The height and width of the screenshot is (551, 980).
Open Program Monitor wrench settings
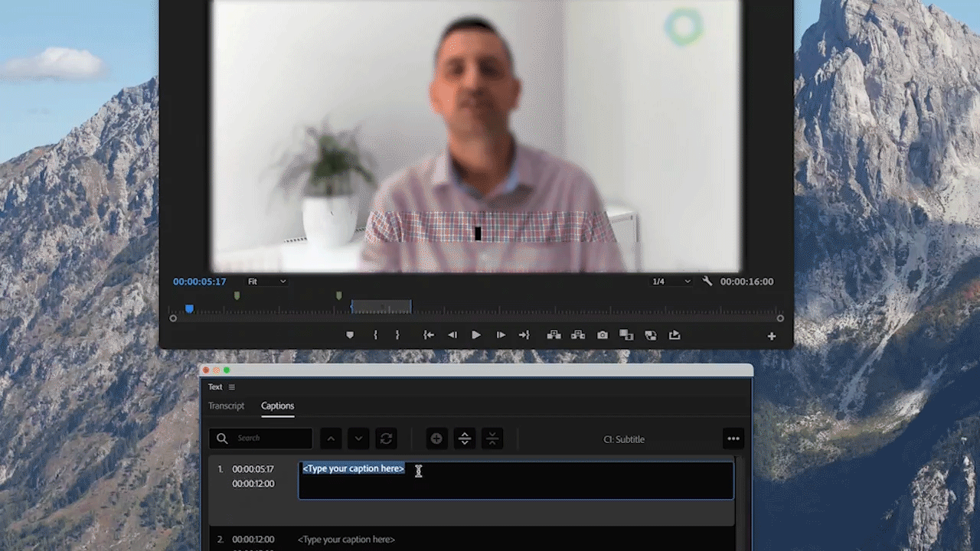click(x=707, y=281)
